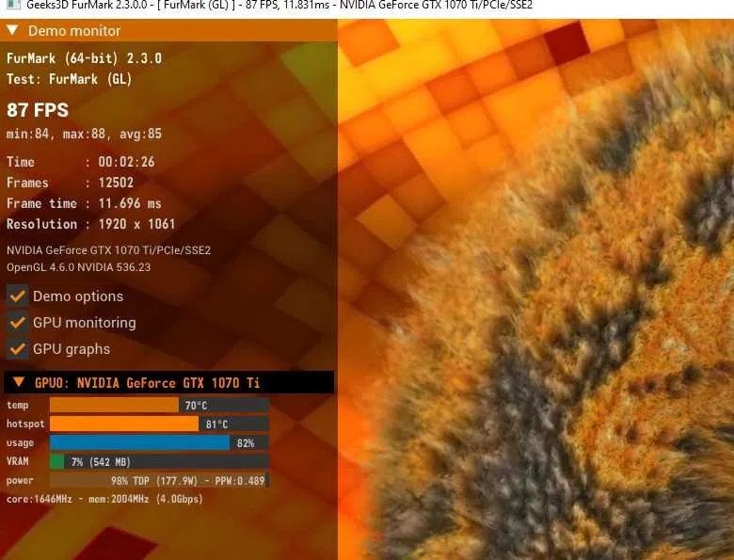Click the Frame time 11.696 ms value
This screenshot has width=734, height=560.
130,203
